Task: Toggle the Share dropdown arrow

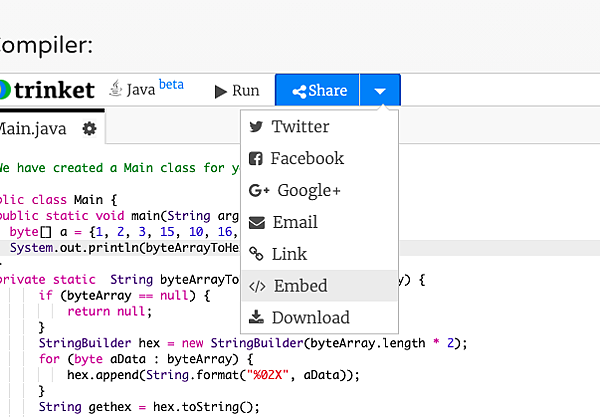Action: tap(380, 90)
